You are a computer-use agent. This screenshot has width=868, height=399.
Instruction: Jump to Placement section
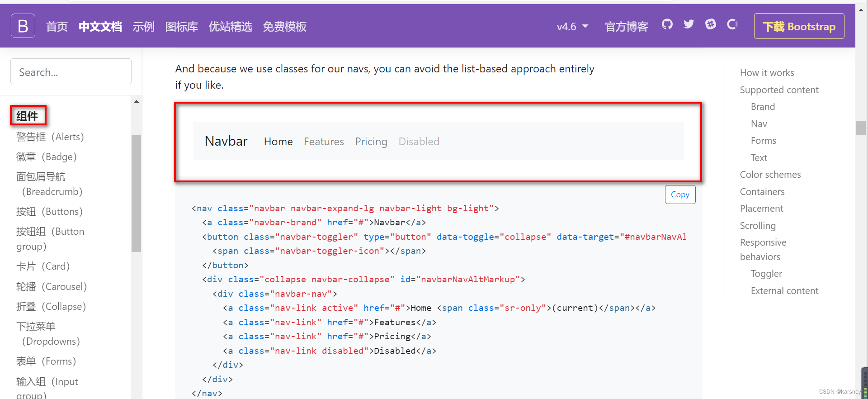pos(762,209)
